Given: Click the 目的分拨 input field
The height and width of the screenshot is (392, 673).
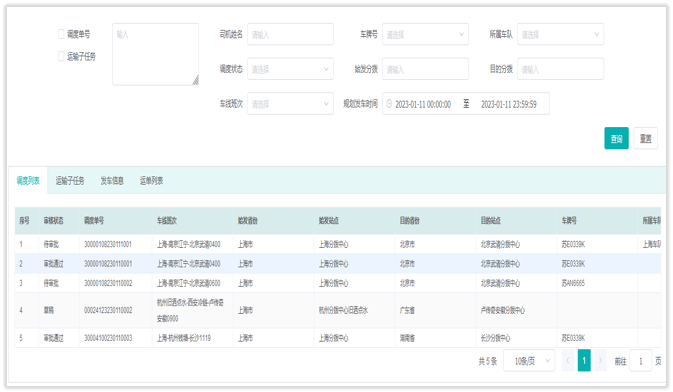Looking at the screenshot, I should (x=561, y=69).
